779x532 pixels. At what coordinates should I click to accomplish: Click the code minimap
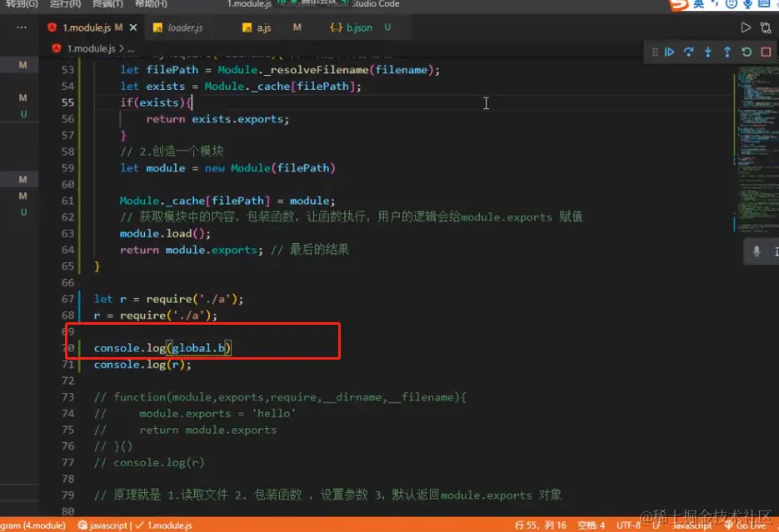click(x=757, y=149)
